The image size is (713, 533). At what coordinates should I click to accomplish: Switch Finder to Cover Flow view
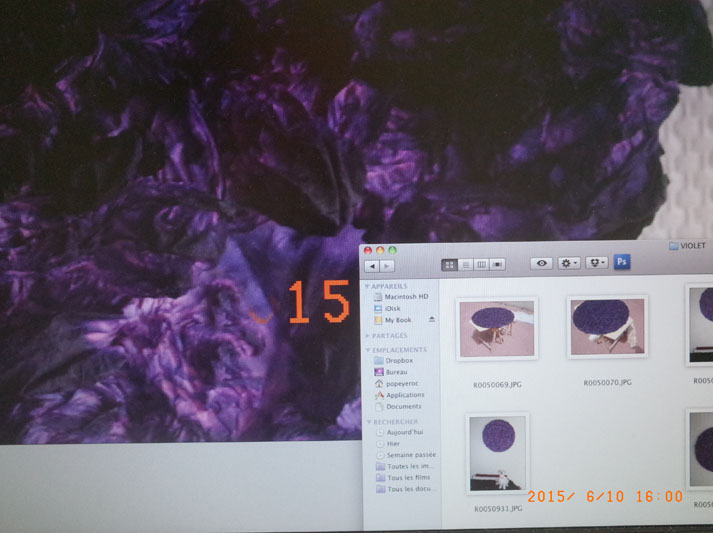(x=498, y=264)
